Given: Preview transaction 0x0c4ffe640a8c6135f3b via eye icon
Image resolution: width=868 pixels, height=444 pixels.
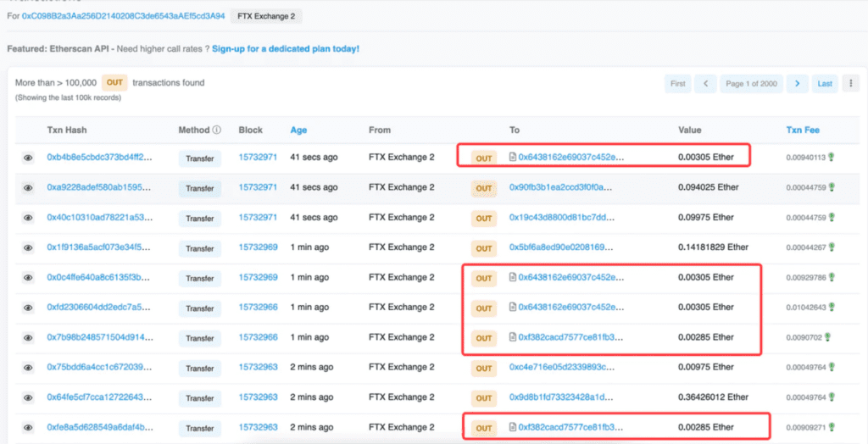Looking at the screenshot, I should tap(28, 277).
